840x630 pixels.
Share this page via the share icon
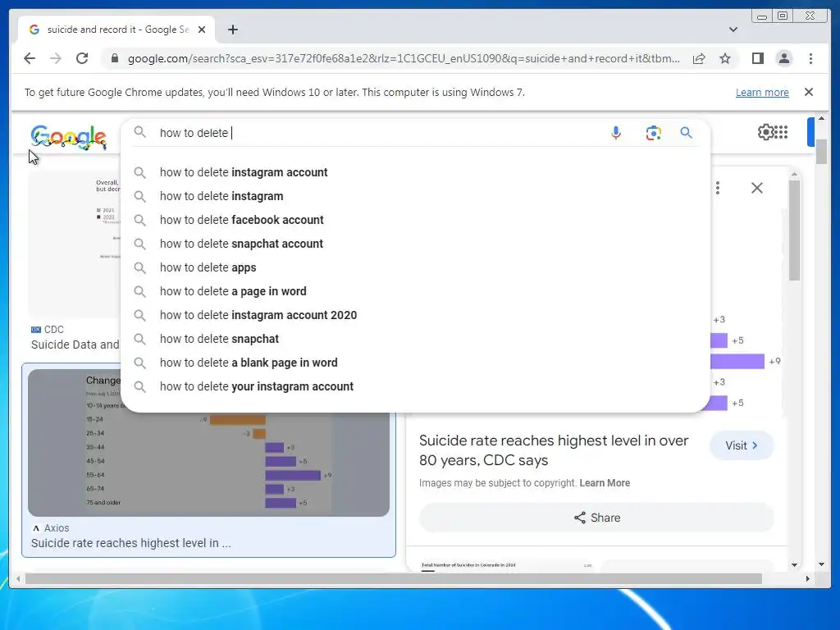pos(699,58)
